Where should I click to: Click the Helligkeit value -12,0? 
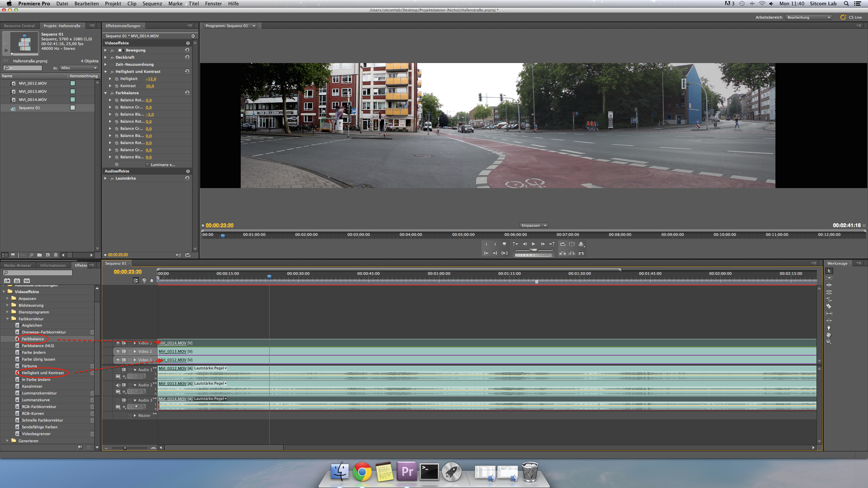pyautogui.click(x=151, y=79)
